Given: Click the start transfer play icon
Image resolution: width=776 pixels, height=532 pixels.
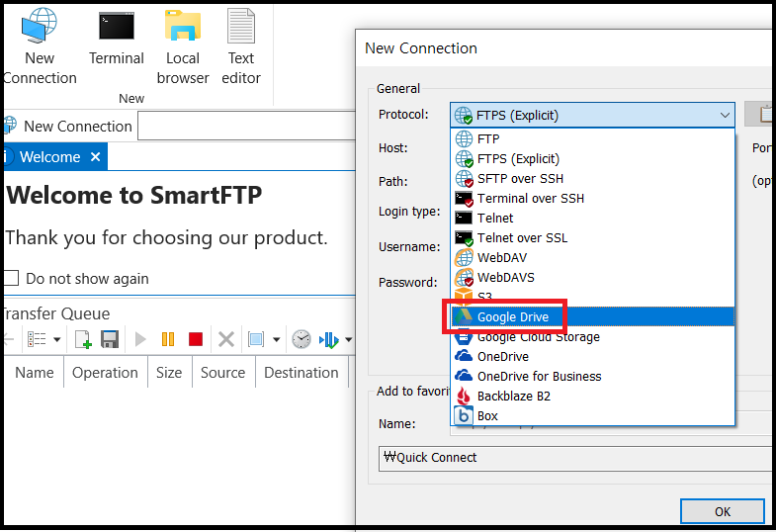Looking at the screenshot, I should point(140,339).
